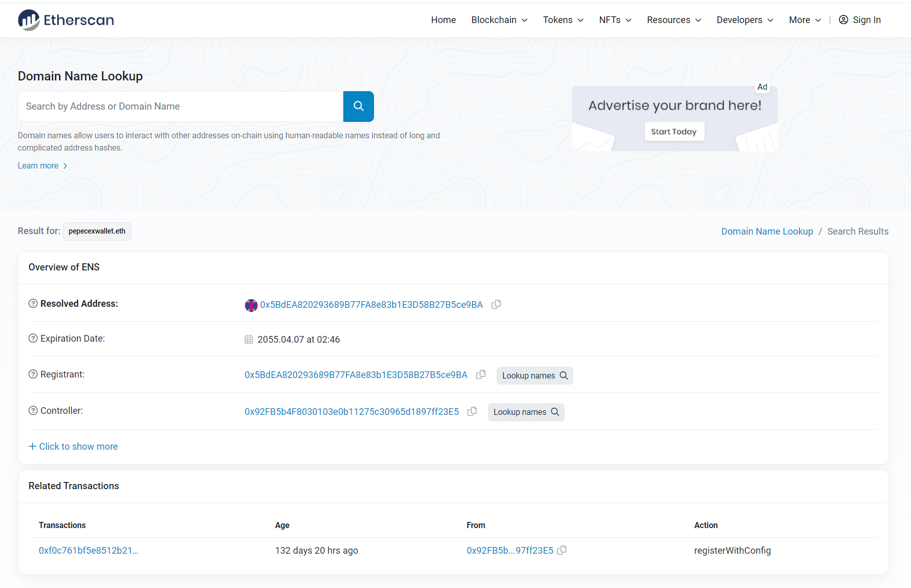Focus the Search by Address or Domain Name field
The height and width of the screenshot is (588, 911).
coord(181,107)
